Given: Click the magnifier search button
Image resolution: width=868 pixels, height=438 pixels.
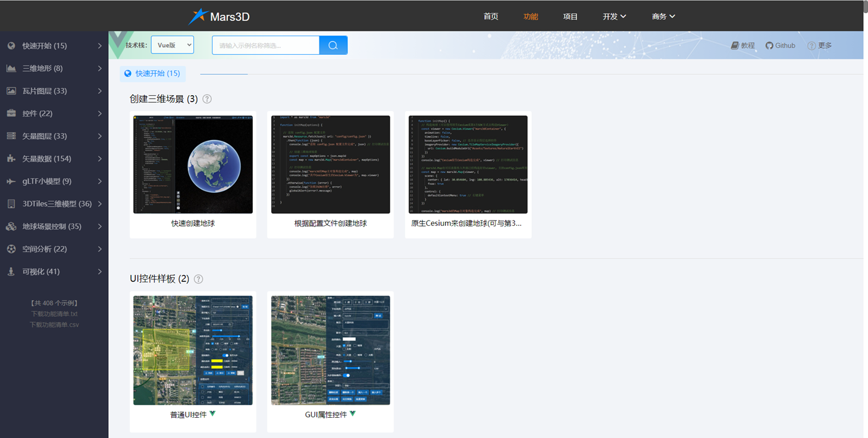Looking at the screenshot, I should (x=333, y=45).
